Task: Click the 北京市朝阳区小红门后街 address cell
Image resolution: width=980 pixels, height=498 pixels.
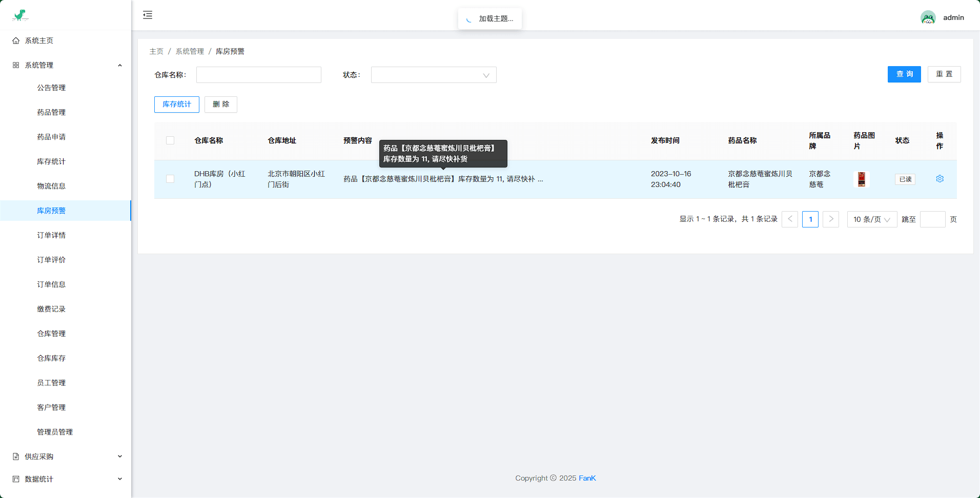Action: 296,179
